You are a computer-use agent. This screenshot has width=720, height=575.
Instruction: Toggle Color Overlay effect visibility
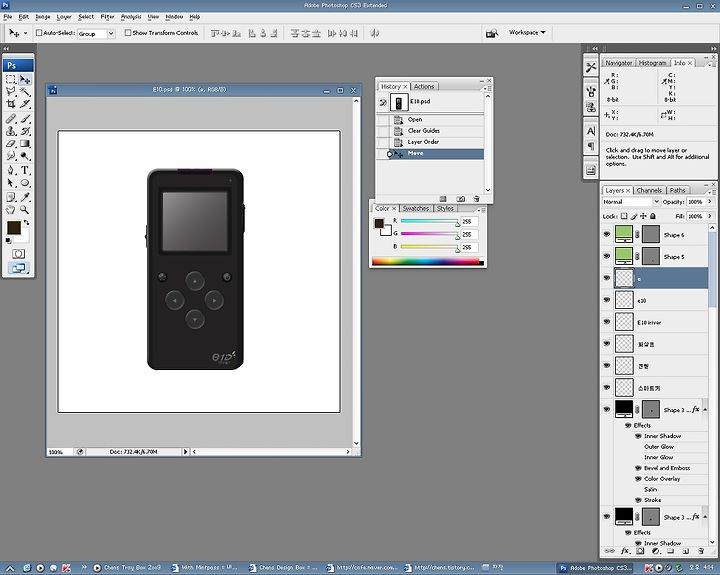[638, 479]
